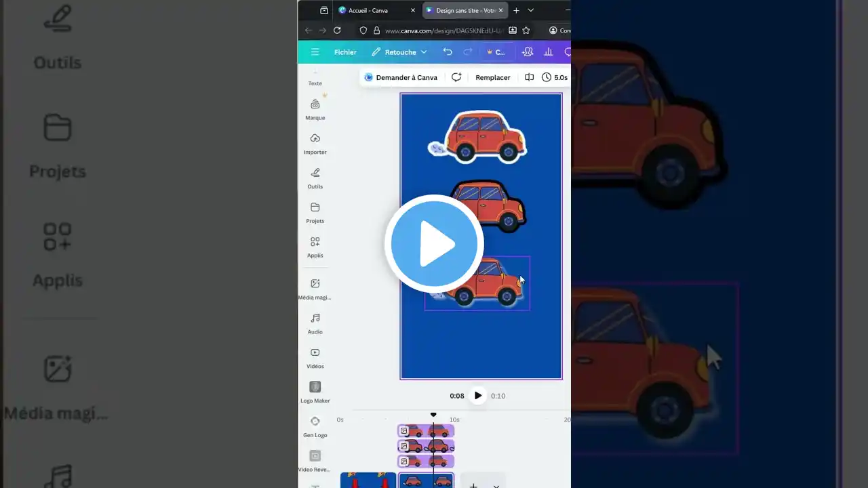Open the Projets folder in sidebar
Viewport: 868px width, 488px height.
(x=315, y=211)
